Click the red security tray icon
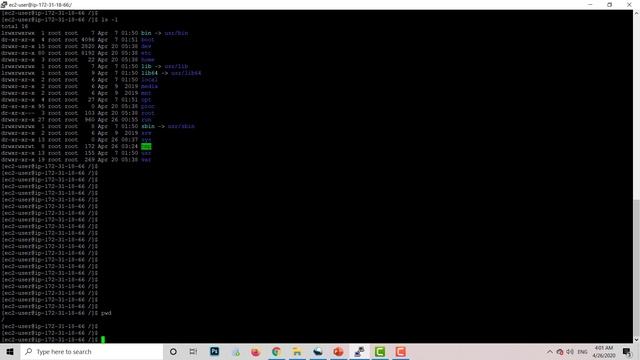640x360 pixels. [x=560, y=352]
